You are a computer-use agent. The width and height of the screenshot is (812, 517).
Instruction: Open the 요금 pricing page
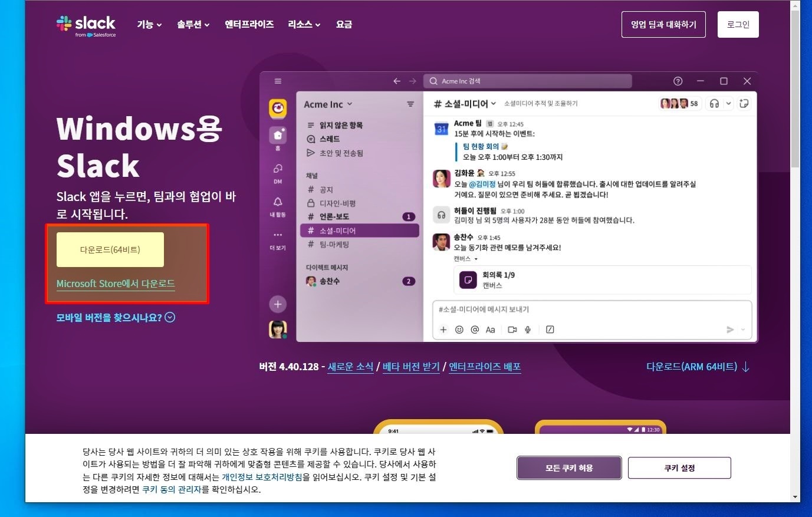click(x=344, y=25)
